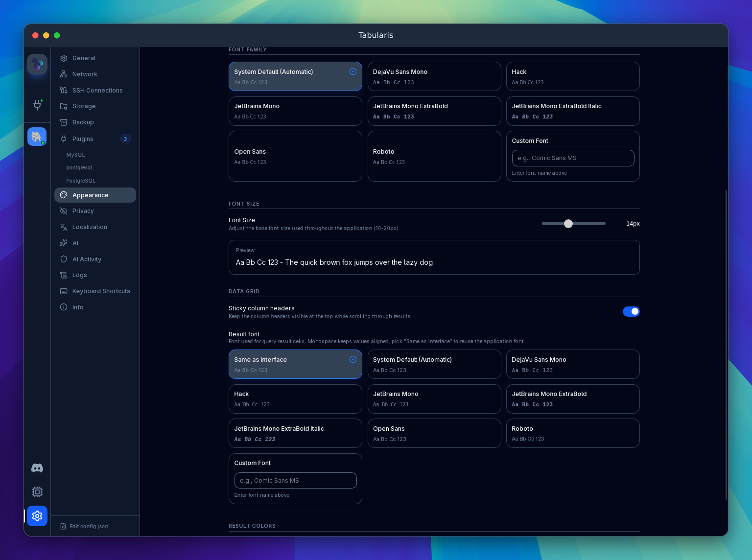Choose JetBrains Mono ExtraBold font family

pos(434,111)
